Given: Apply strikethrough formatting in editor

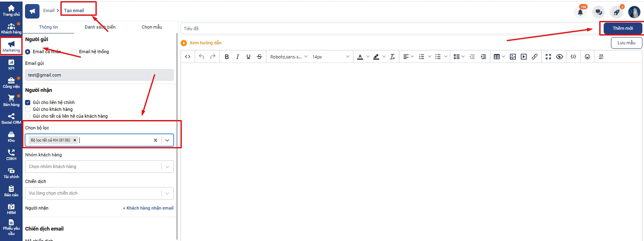Looking at the screenshot, I should pyautogui.click(x=259, y=57).
